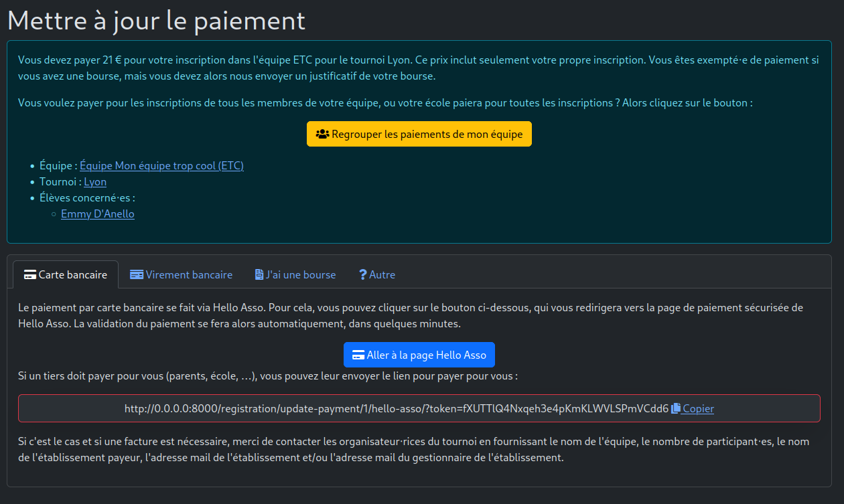844x504 pixels.
Task: Click the copy icon next to the payment link
Action: pos(677,408)
